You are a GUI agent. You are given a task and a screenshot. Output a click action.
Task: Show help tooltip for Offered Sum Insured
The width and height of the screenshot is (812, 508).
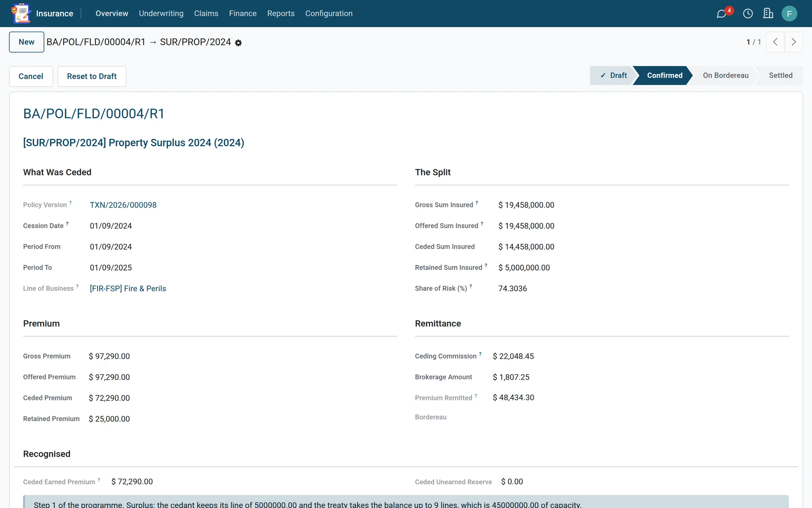pos(482,224)
